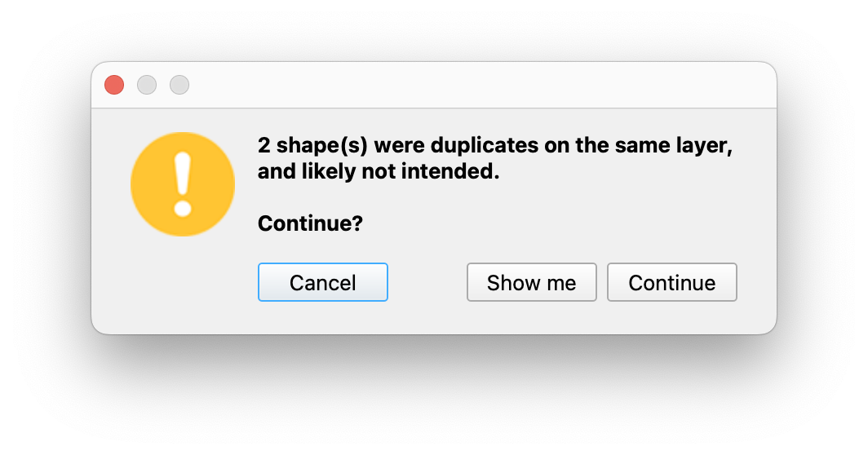Click the rightmost gray traffic-light button
Image resolution: width=868 pixels, height=455 pixels.
pyautogui.click(x=179, y=85)
